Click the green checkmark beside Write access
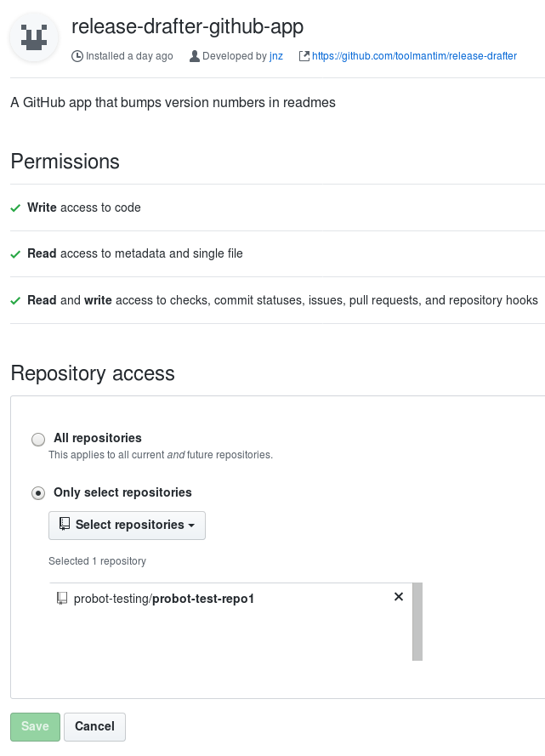545x756 pixels. (15, 207)
